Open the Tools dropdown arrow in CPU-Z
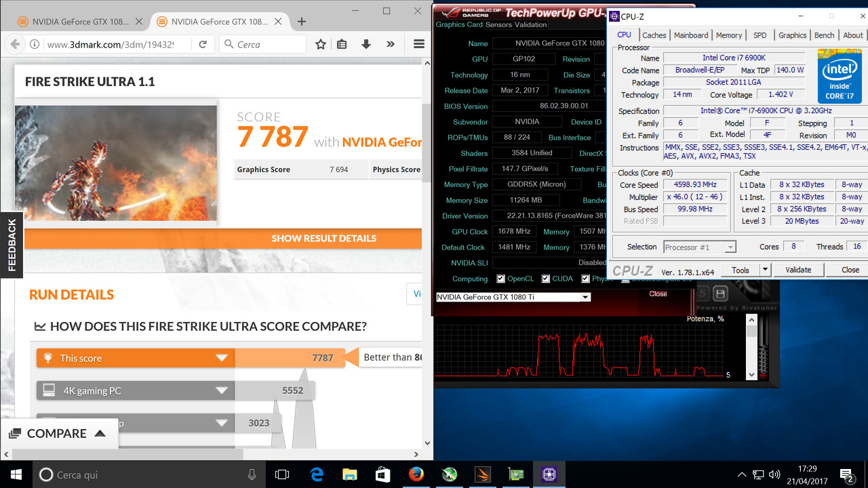The image size is (868, 488). point(765,270)
